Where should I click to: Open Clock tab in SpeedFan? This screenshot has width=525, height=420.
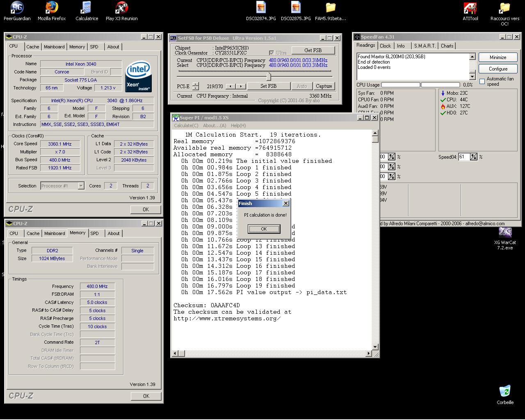point(385,46)
